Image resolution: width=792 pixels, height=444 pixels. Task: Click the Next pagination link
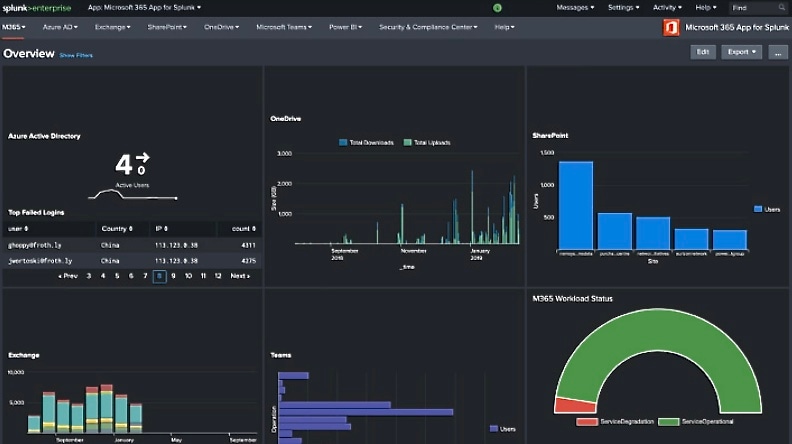[240, 276]
